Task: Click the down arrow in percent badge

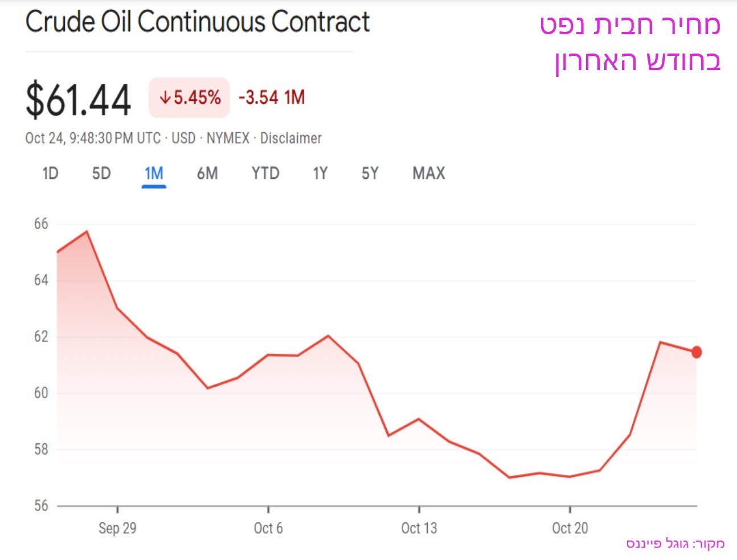Action: (165, 98)
